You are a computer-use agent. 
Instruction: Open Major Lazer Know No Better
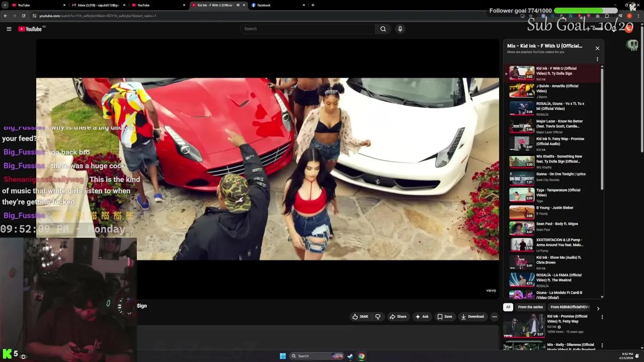tap(552, 126)
